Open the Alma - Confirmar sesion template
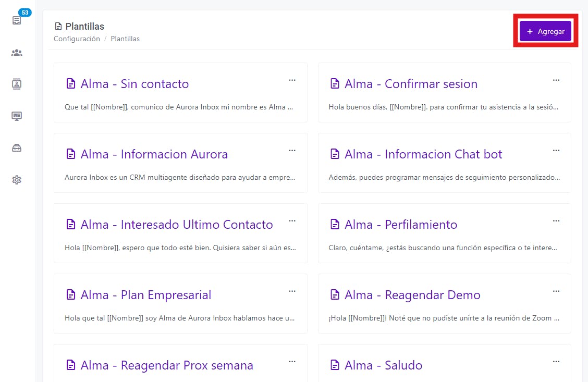 [411, 84]
